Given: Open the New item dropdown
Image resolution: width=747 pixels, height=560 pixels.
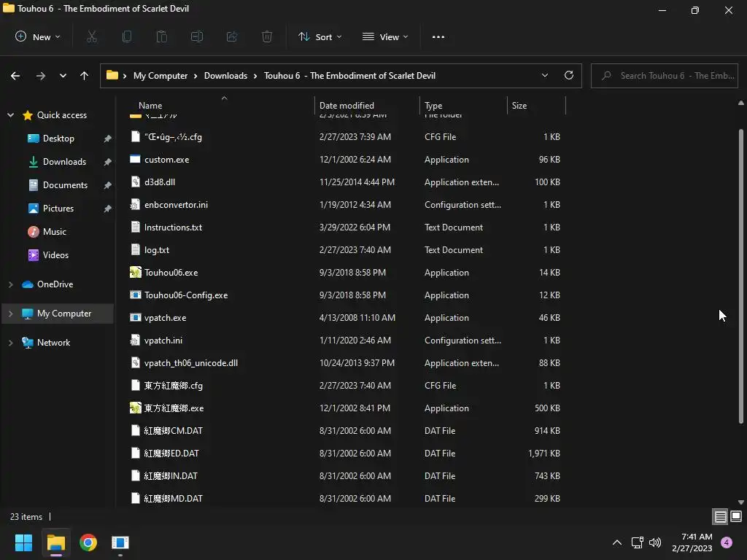Looking at the screenshot, I should click(x=38, y=36).
